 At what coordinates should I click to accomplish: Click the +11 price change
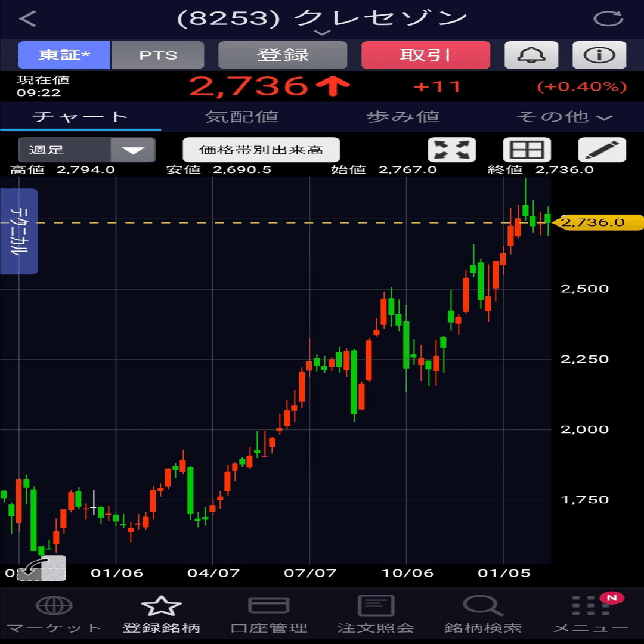436,86
